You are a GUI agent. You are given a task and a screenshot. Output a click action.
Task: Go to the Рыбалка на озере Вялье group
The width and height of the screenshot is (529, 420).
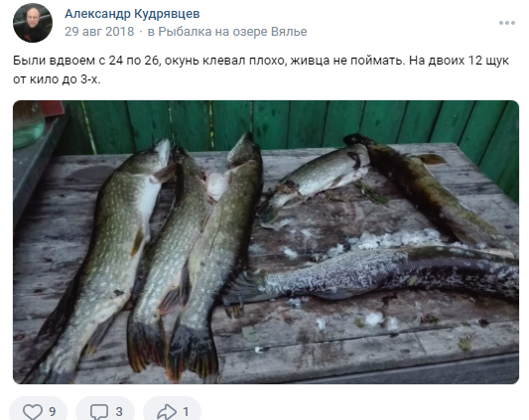click(232, 32)
